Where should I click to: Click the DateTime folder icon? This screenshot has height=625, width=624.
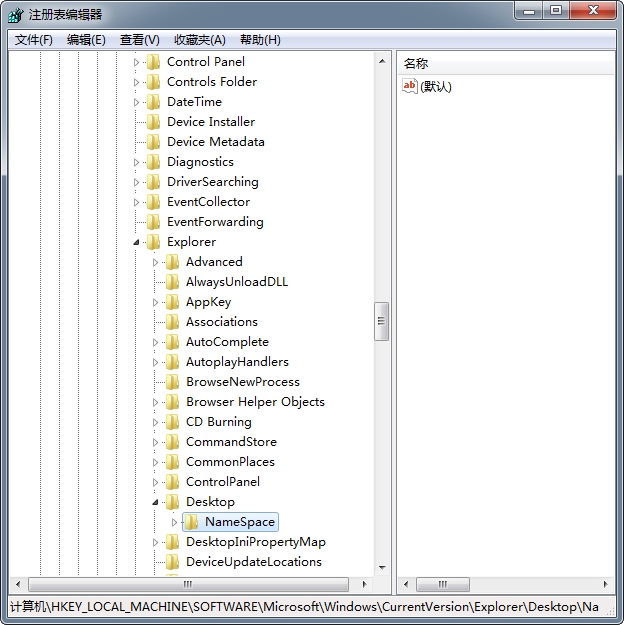pyautogui.click(x=154, y=102)
